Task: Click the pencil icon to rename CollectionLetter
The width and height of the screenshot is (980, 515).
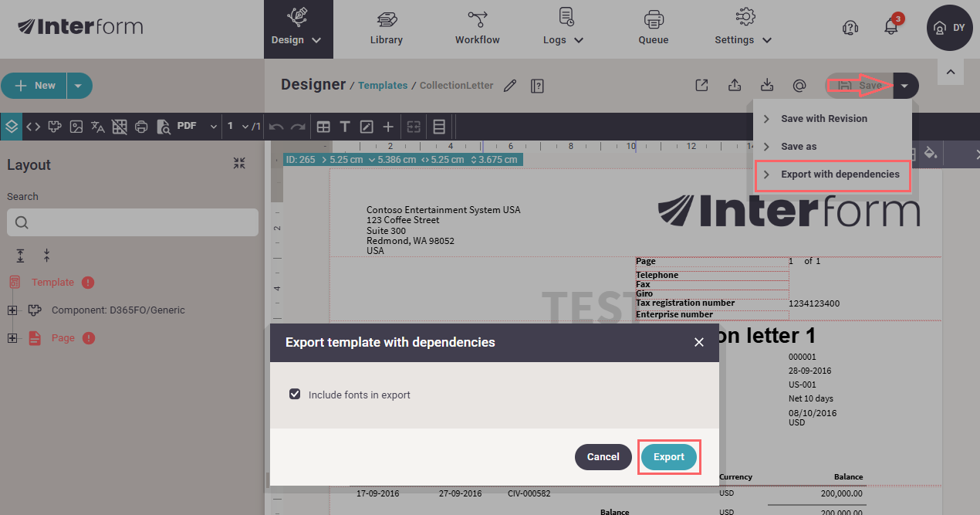Action: point(509,86)
